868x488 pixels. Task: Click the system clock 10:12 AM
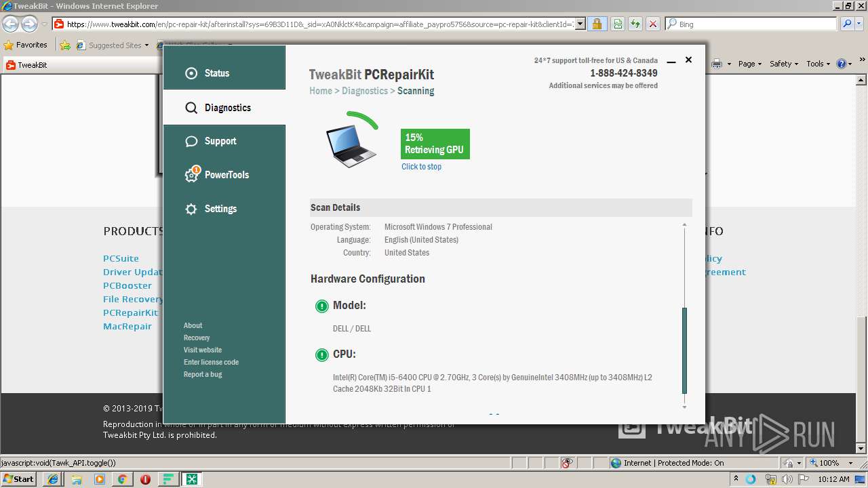point(833,479)
